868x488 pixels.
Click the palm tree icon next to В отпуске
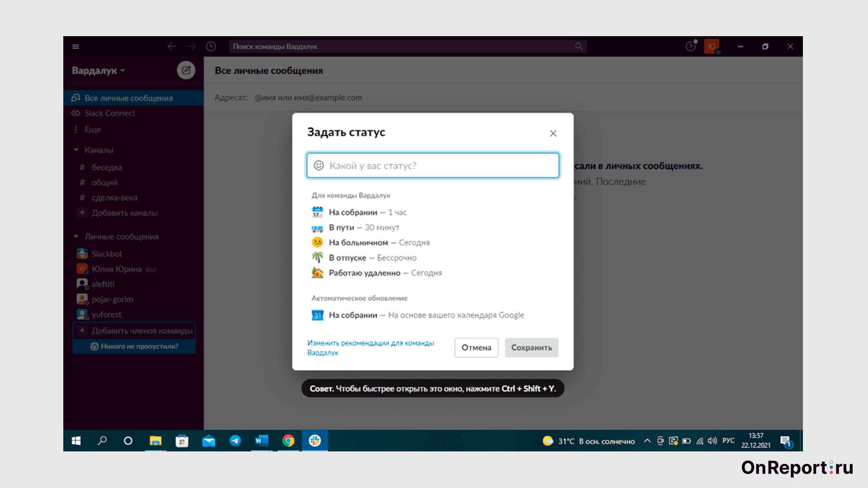point(318,257)
